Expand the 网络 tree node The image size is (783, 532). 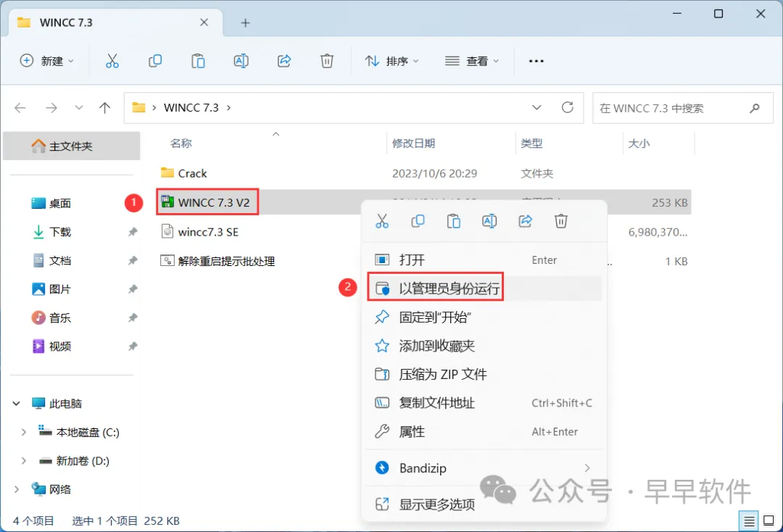[x=17, y=489]
